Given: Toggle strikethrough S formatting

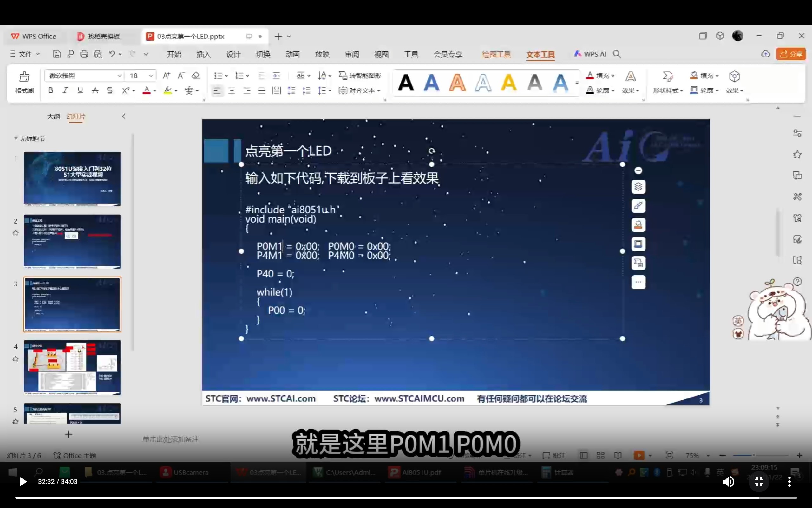Looking at the screenshot, I should click(x=110, y=90).
